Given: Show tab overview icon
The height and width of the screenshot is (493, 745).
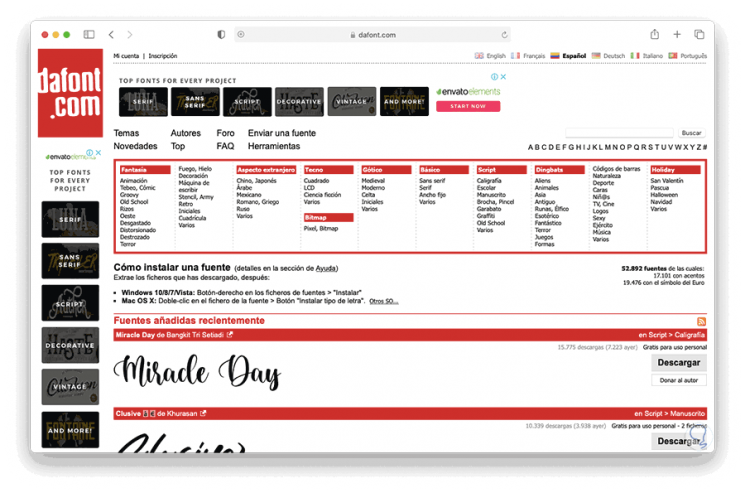Looking at the screenshot, I should (699, 34).
